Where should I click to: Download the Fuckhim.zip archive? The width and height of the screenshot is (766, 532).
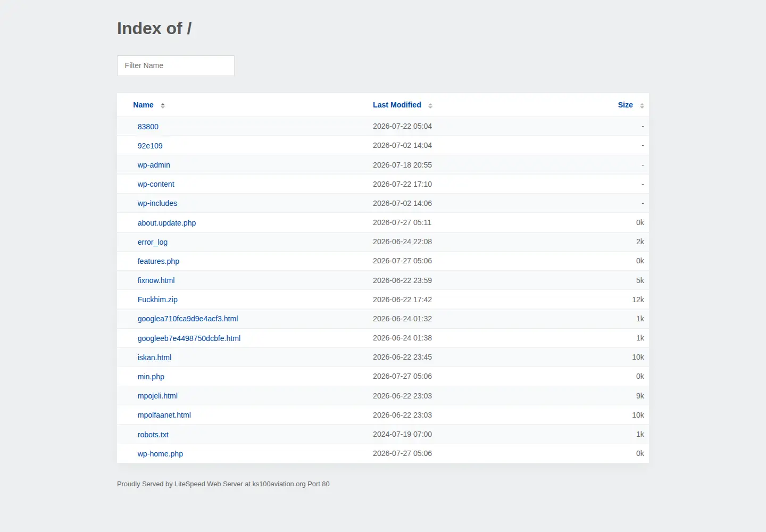coord(157,300)
